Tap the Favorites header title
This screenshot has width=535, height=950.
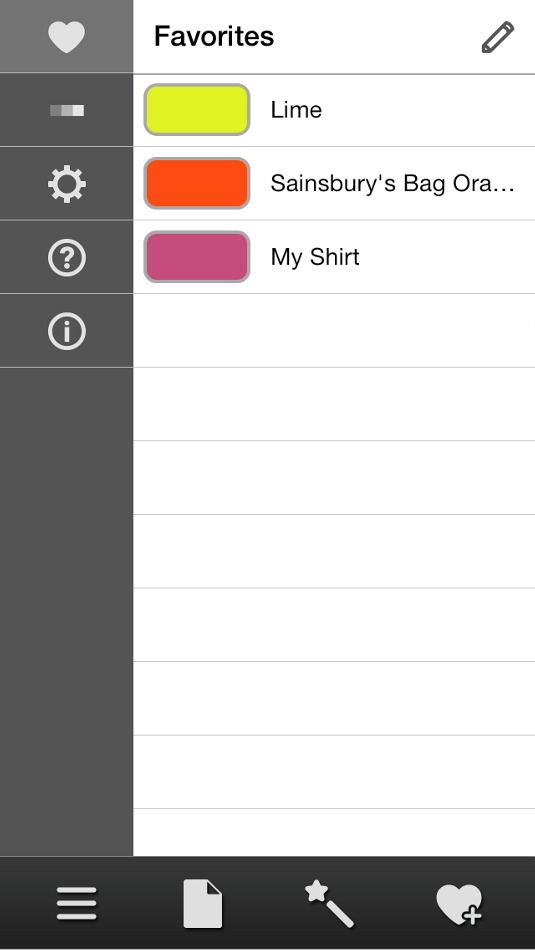coord(214,36)
